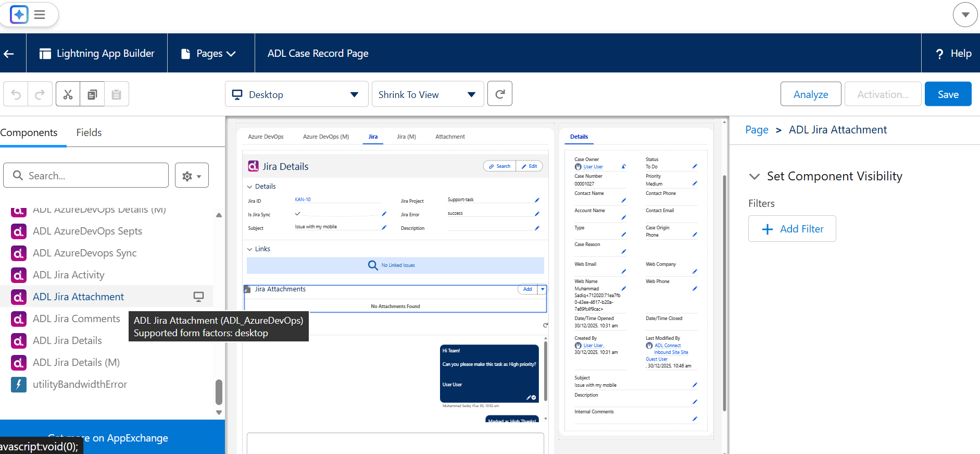This screenshot has height=454, width=980.
Task: Open the Pages menu
Action: pos(209,53)
